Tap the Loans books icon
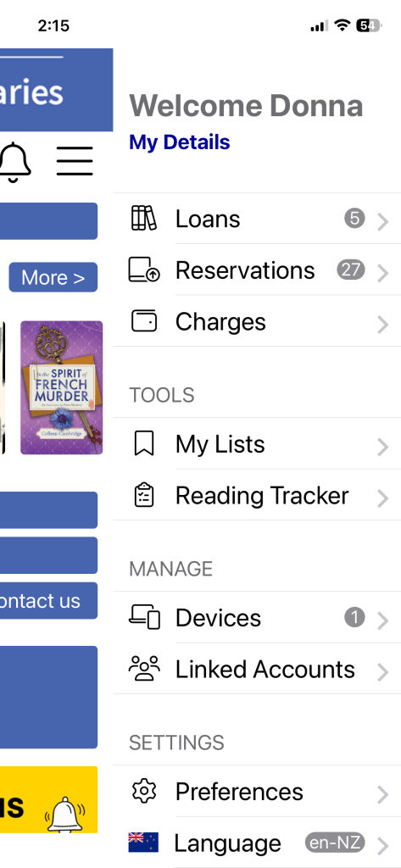The width and height of the screenshot is (401, 868). (143, 218)
